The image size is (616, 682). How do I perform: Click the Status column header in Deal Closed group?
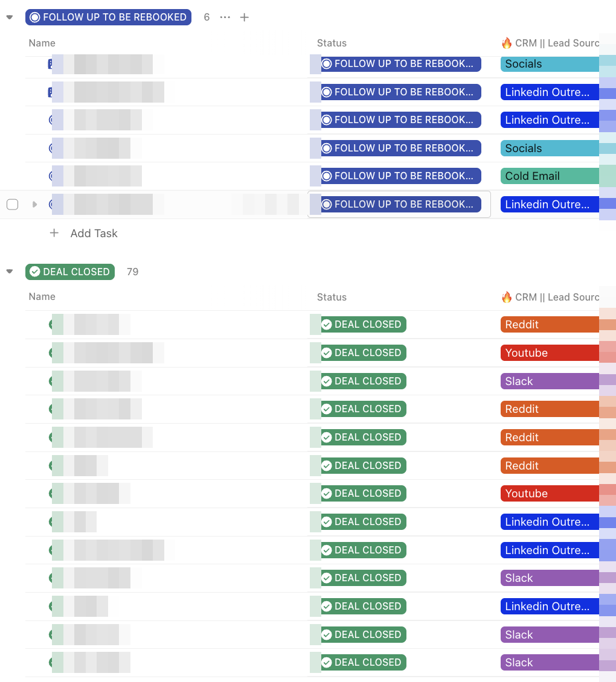[332, 297]
